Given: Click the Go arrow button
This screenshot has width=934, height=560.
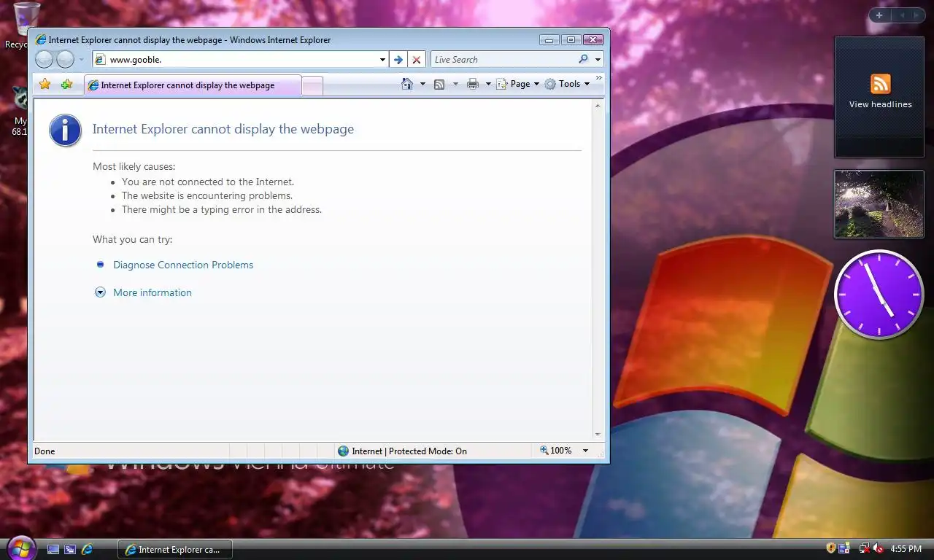Looking at the screenshot, I should (398, 60).
